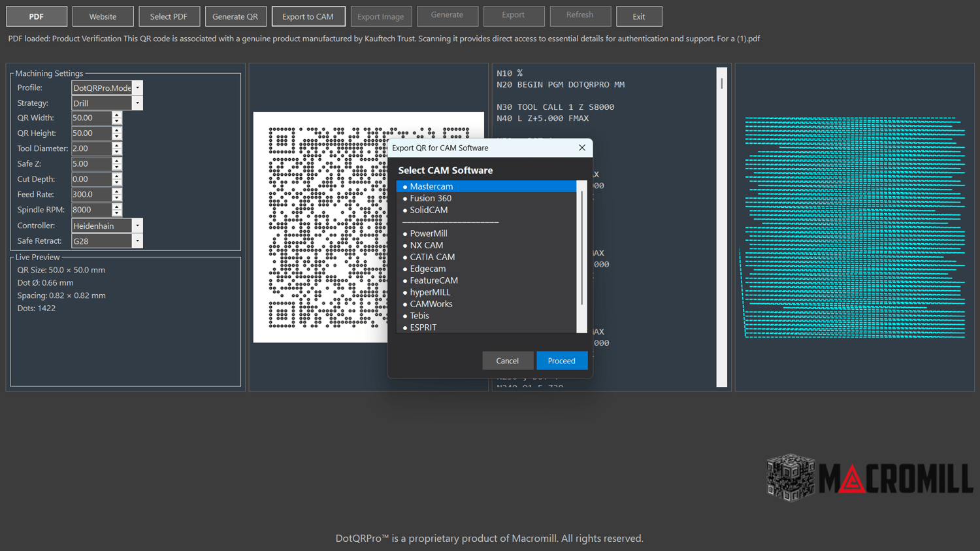Viewport: 980px width, 551px height.
Task: Select Fusion 360 in the CAM list
Action: pyautogui.click(x=486, y=198)
